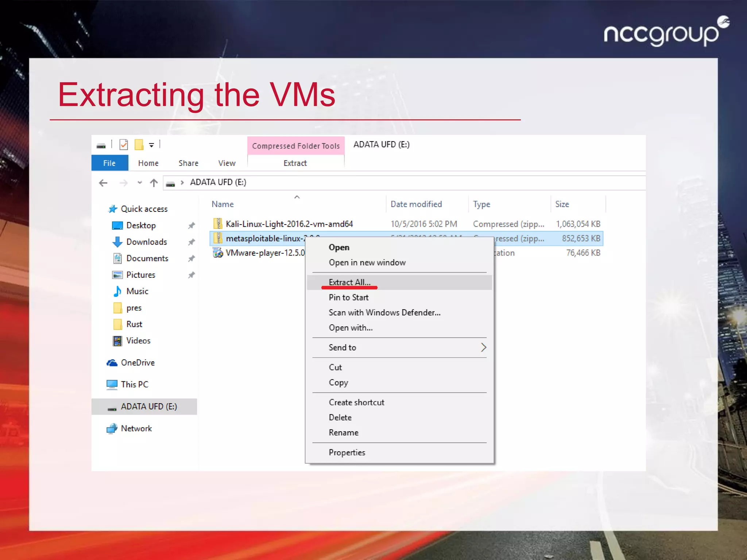
Task: Sort by Date modified column header
Action: (x=416, y=204)
